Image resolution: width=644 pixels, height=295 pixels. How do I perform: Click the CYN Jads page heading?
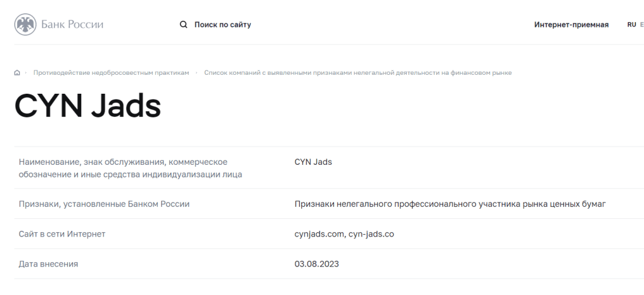tap(87, 106)
